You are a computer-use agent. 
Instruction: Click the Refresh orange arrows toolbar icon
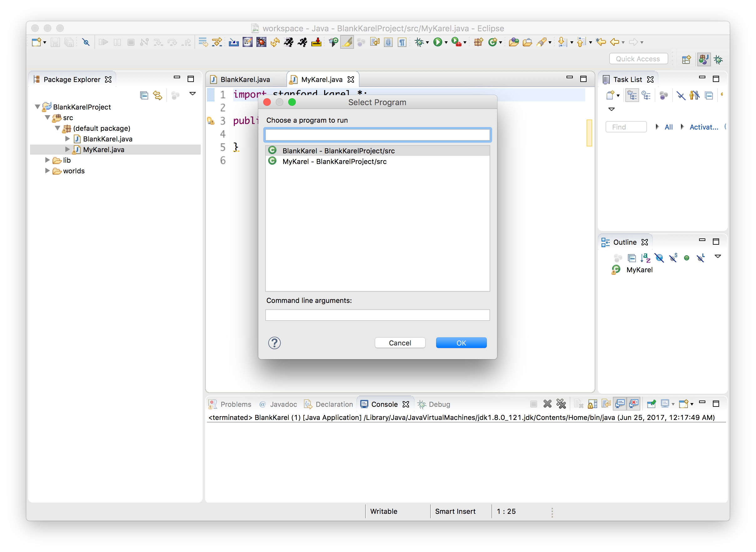point(275,42)
